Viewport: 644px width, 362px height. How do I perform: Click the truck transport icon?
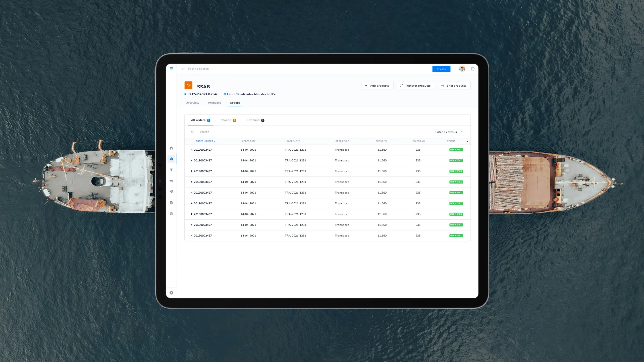(171, 181)
